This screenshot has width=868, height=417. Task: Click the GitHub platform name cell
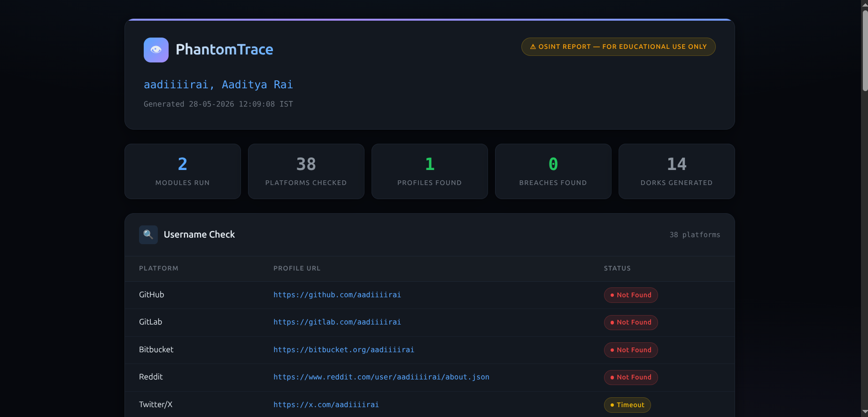(152, 295)
